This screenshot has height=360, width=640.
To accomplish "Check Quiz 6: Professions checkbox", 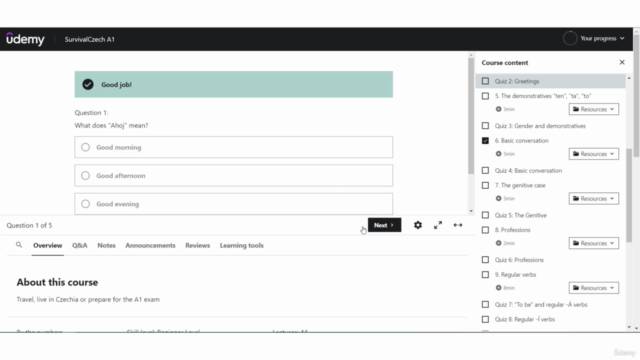I will [x=485, y=260].
